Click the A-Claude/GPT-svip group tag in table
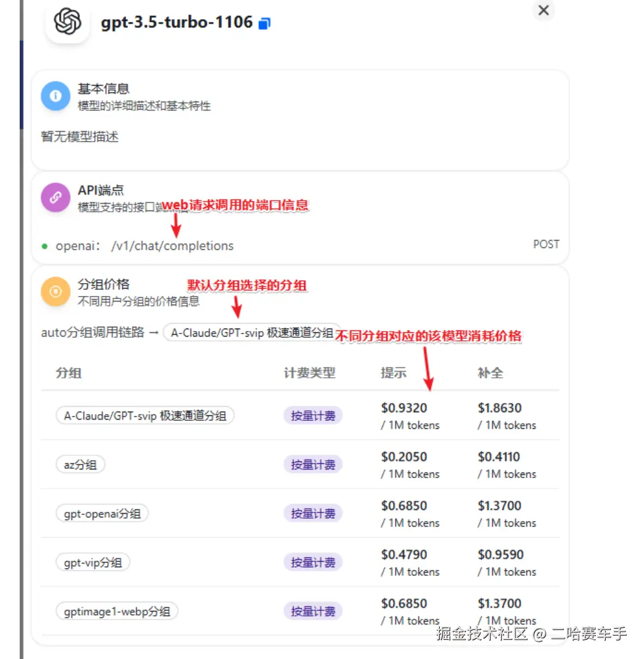The width and height of the screenshot is (644, 659). 145,416
